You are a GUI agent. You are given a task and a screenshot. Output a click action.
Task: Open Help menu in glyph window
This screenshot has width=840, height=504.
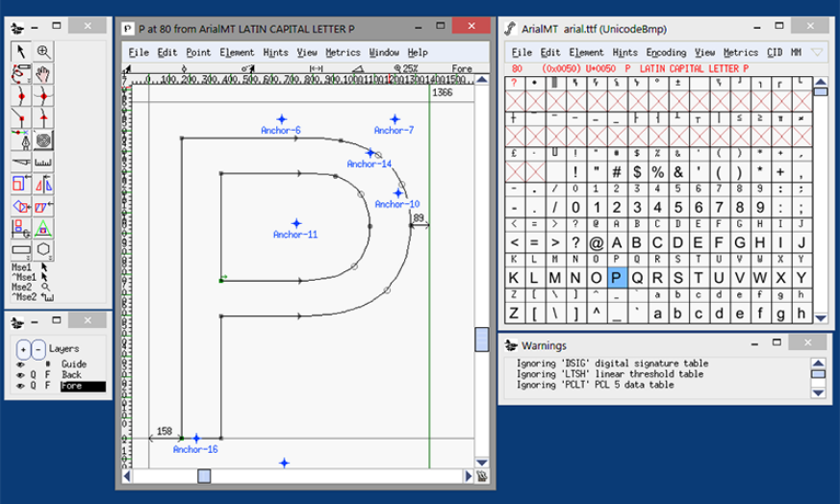(x=418, y=53)
